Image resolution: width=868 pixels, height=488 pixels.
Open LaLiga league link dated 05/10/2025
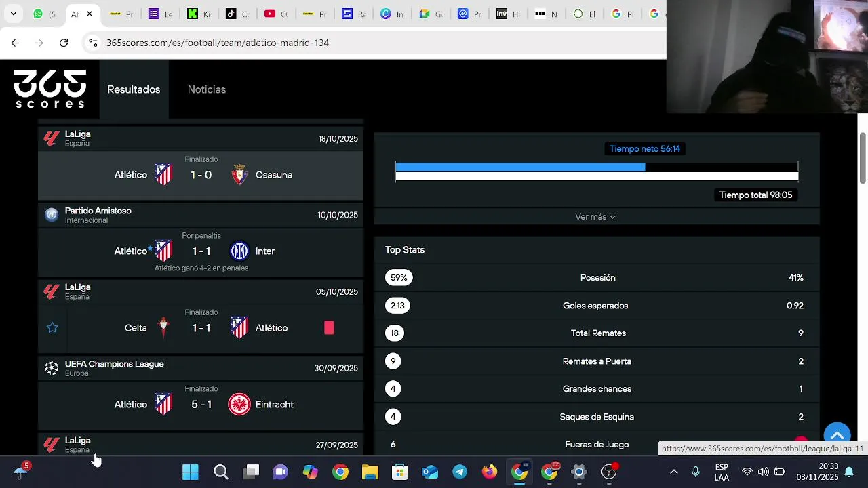click(77, 287)
